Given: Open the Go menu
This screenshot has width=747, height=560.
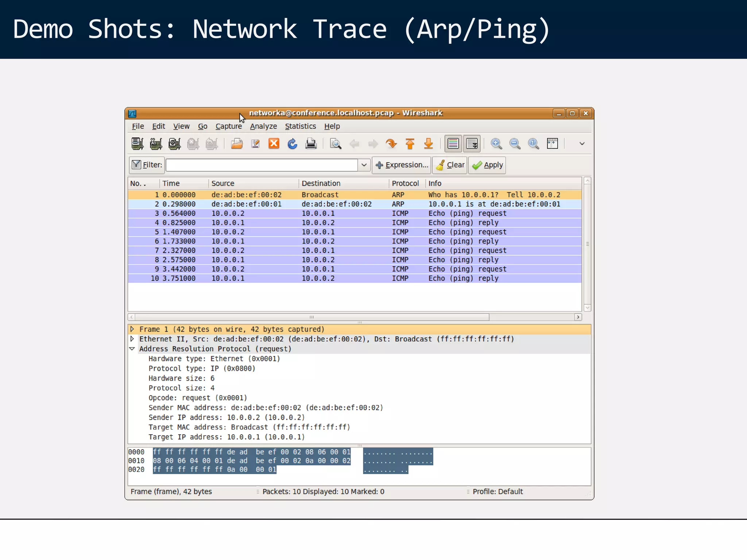Looking at the screenshot, I should (x=202, y=126).
